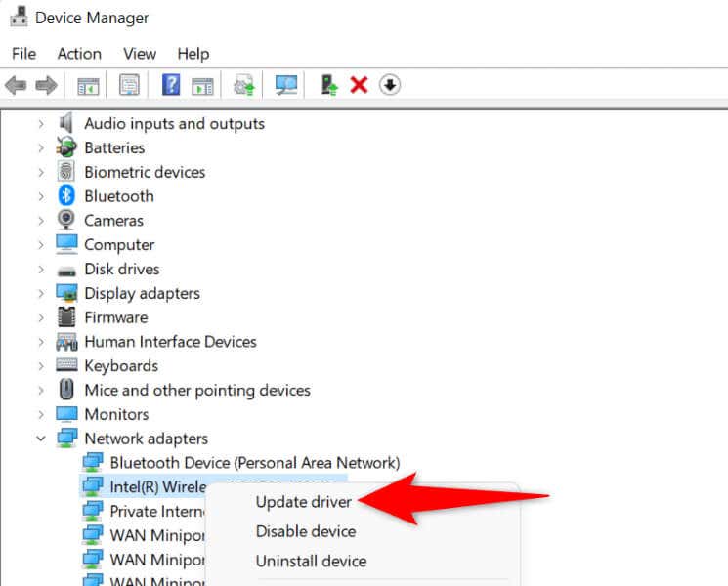
Task: Click the Help question mark toolbar icon
Action: click(171, 86)
